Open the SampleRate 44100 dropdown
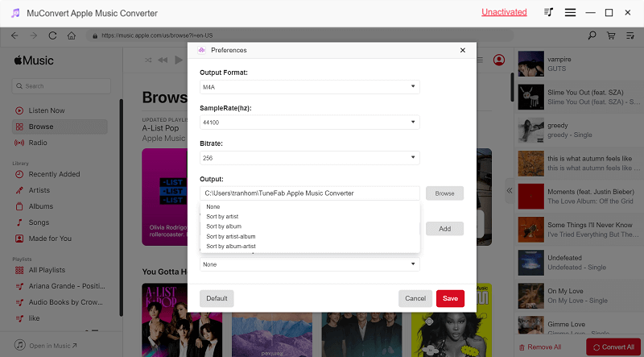The width and height of the screenshot is (644, 357). pyautogui.click(x=310, y=122)
